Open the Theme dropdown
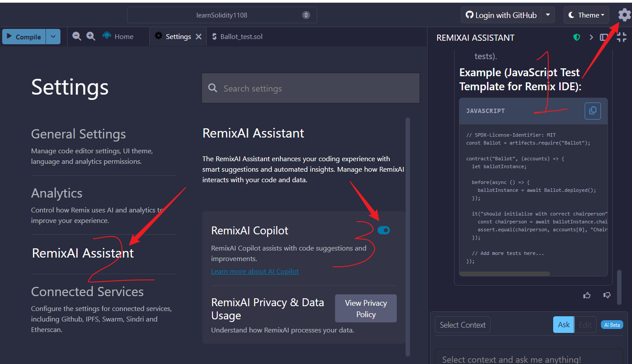Viewport: 632px width, 364px height. click(586, 15)
